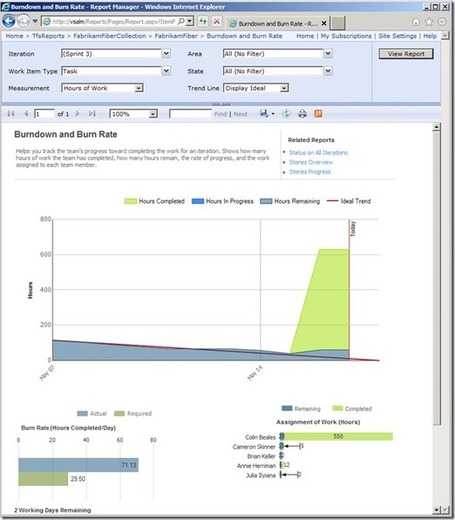Viewport: 455px width, 520px height.
Task: Go to previous report page
Action: click(26, 114)
